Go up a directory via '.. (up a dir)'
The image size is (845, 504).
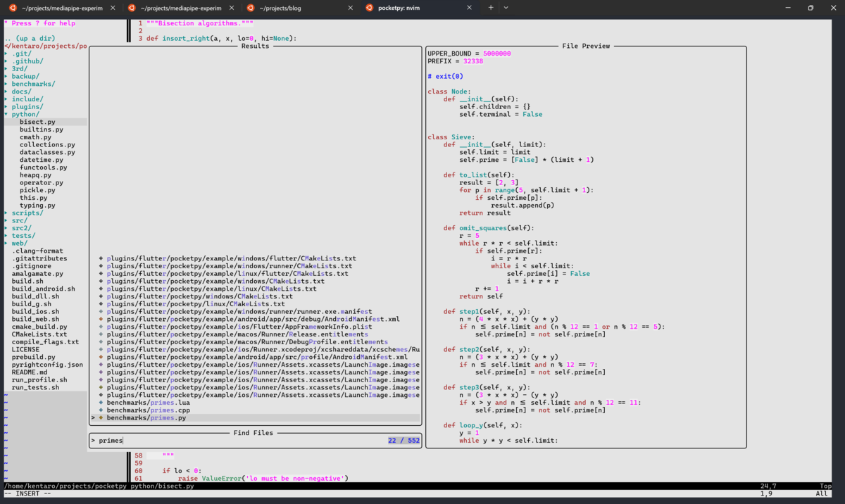[30, 38]
